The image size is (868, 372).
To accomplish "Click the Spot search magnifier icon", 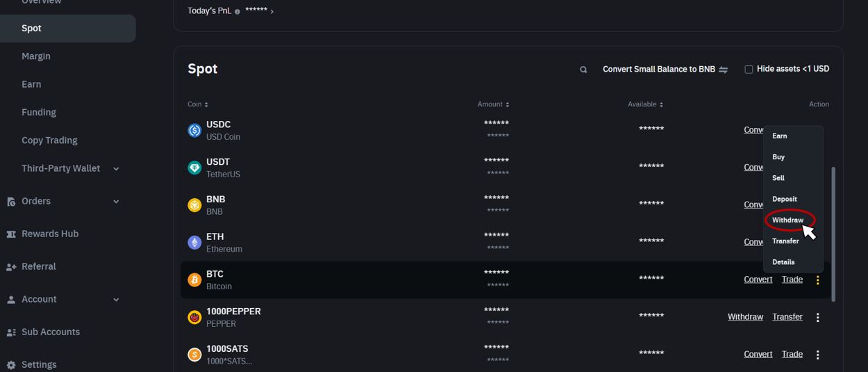I will coord(583,70).
